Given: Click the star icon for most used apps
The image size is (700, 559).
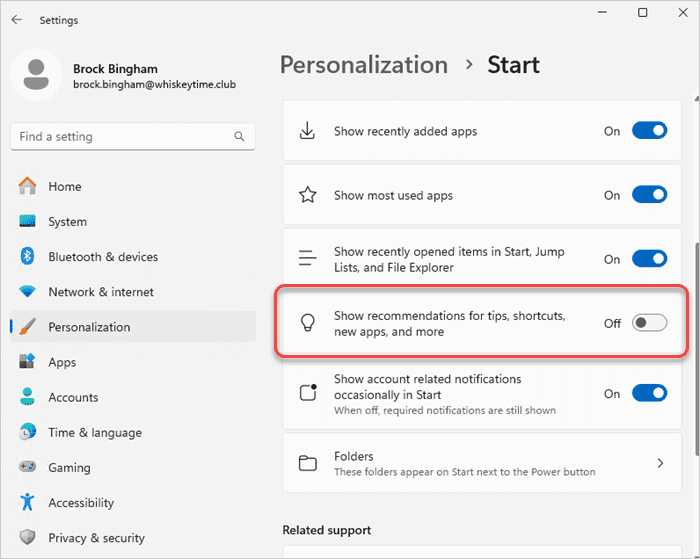Looking at the screenshot, I should coord(308,195).
